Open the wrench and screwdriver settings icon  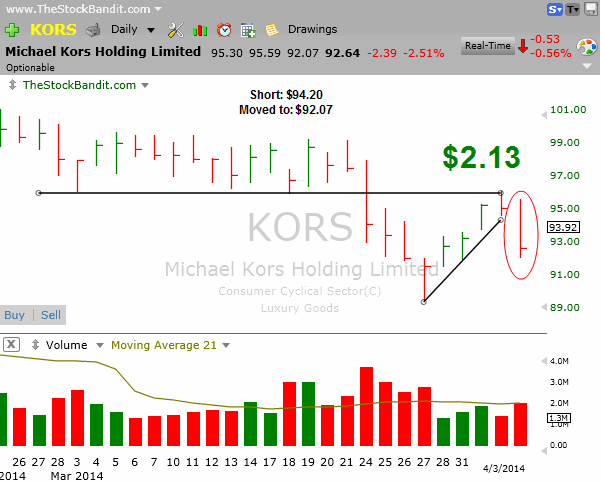coord(176,30)
